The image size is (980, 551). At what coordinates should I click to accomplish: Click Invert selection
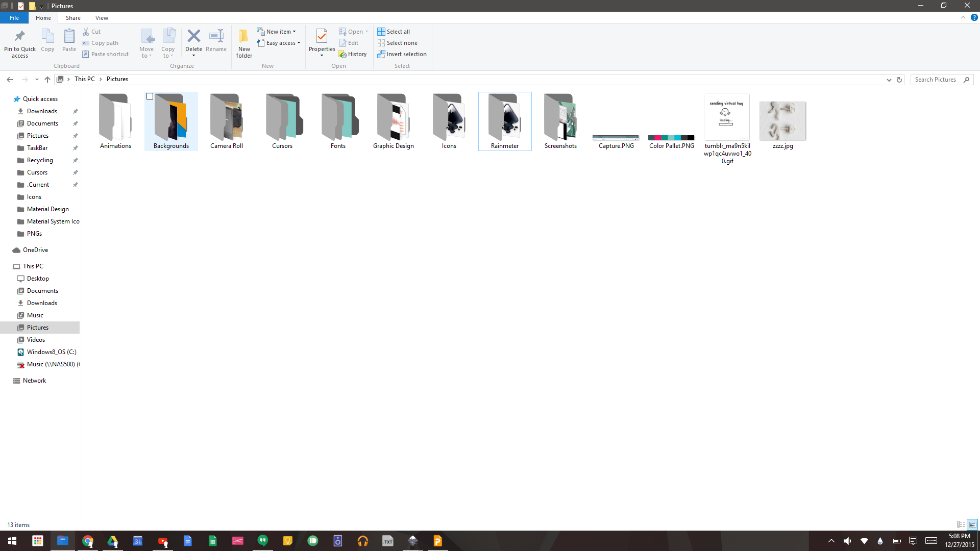coord(402,54)
